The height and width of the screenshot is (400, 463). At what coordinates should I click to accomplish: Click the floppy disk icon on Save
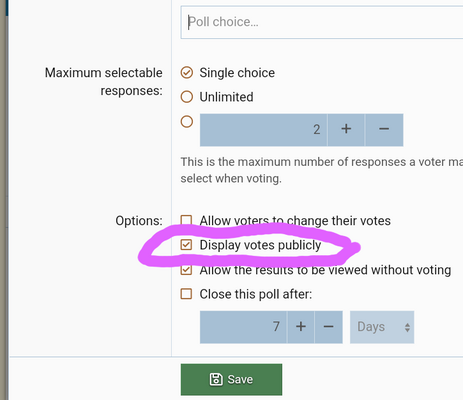coord(216,379)
